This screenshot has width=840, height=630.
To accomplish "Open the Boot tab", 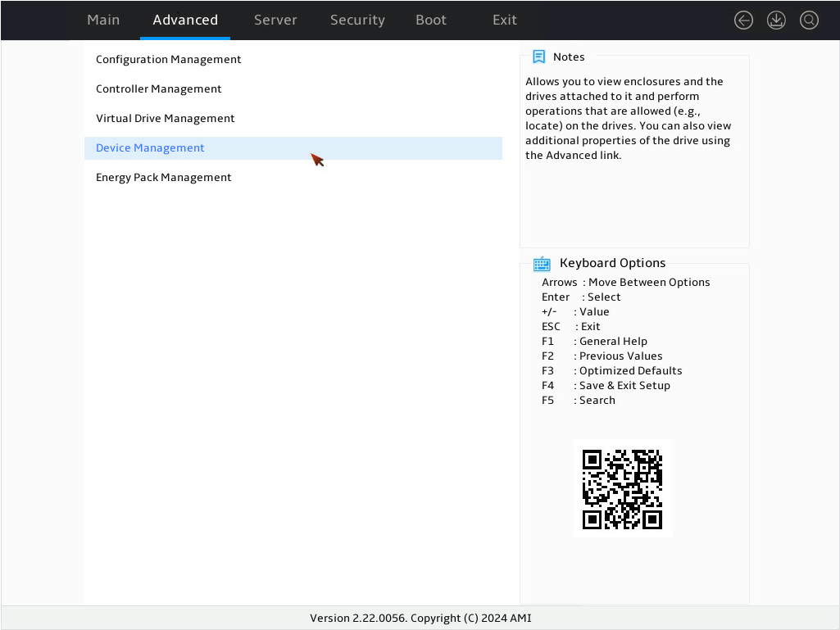I will (x=431, y=20).
